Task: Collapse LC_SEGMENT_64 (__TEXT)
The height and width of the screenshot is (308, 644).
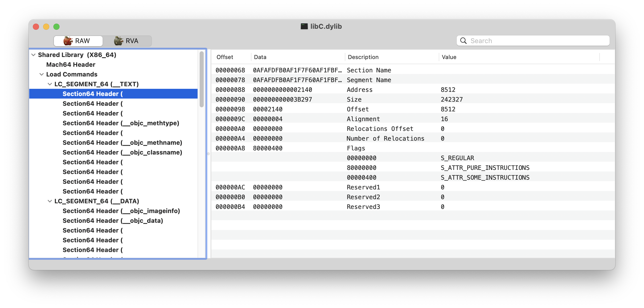Action: [49, 84]
